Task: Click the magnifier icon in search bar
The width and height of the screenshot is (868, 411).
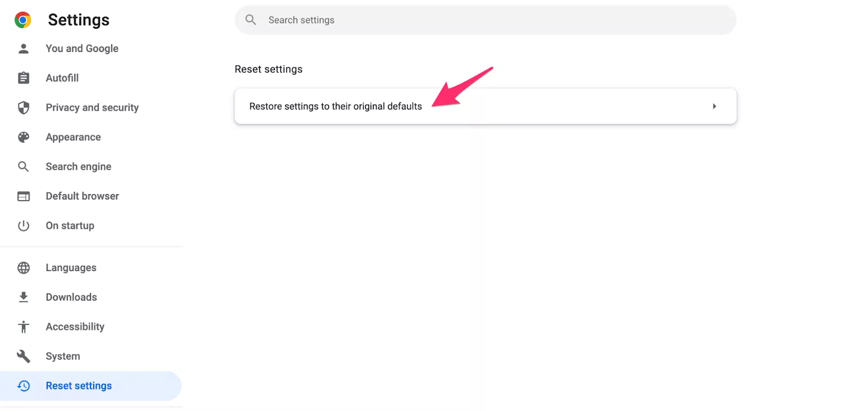Action: coord(251,20)
